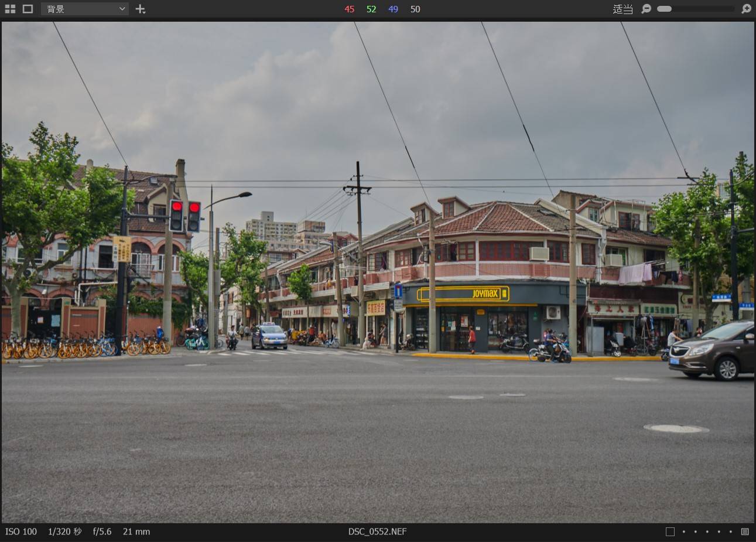Click the 1/320 秒 shutter speed label
Image resolution: width=756 pixels, height=542 pixels.
(x=64, y=531)
